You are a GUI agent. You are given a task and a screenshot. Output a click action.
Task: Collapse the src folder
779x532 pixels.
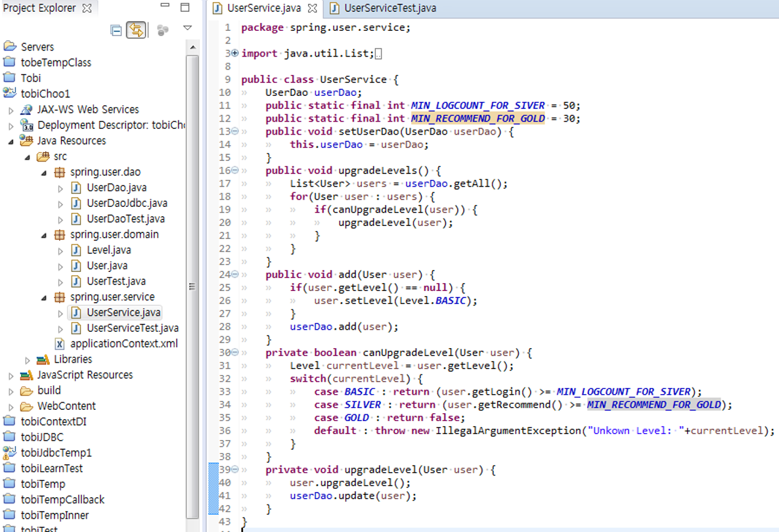pos(28,157)
